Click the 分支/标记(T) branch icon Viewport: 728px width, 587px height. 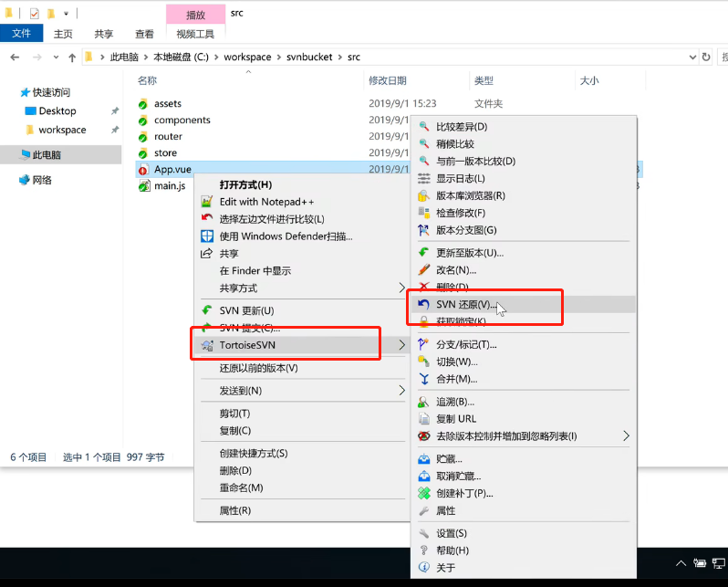(x=423, y=344)
